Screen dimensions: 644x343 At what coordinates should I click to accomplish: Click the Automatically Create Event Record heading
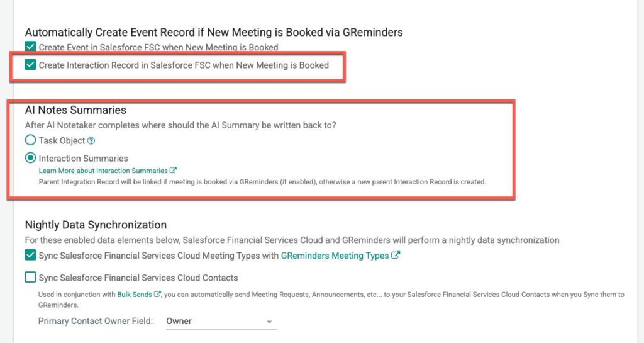[214, 32]
